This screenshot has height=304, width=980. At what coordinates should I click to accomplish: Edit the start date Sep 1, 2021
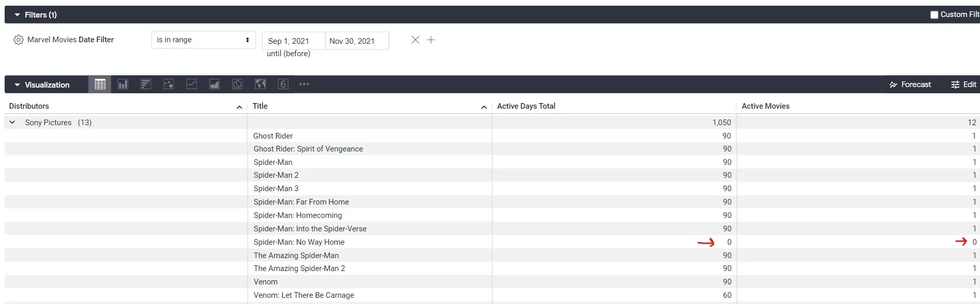(x=294, y=41)
